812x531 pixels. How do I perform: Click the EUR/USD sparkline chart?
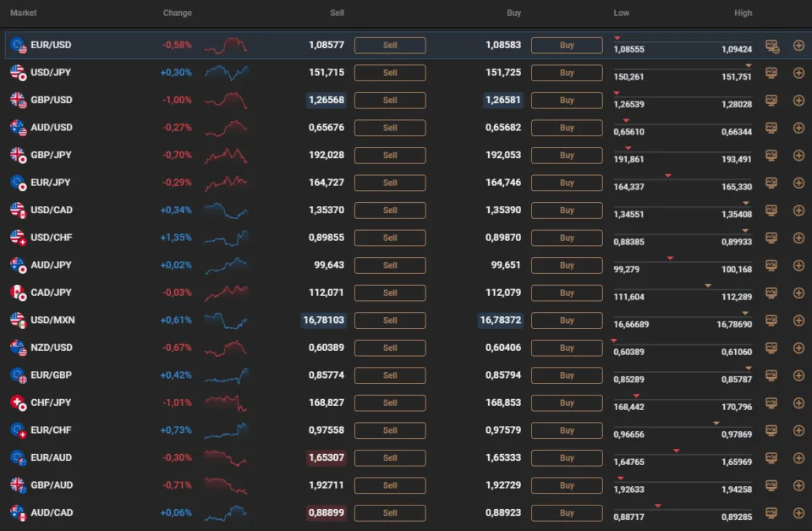click(226, 45)
